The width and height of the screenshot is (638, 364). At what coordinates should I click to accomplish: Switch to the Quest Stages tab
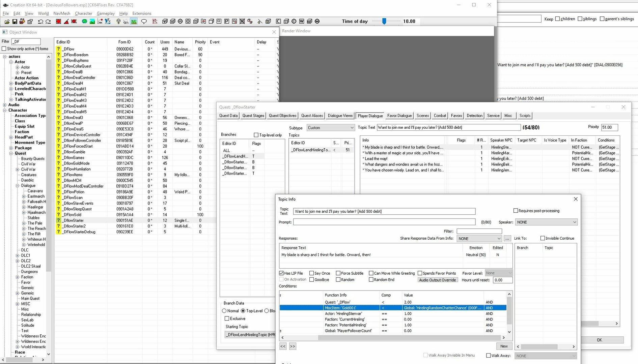253,116
